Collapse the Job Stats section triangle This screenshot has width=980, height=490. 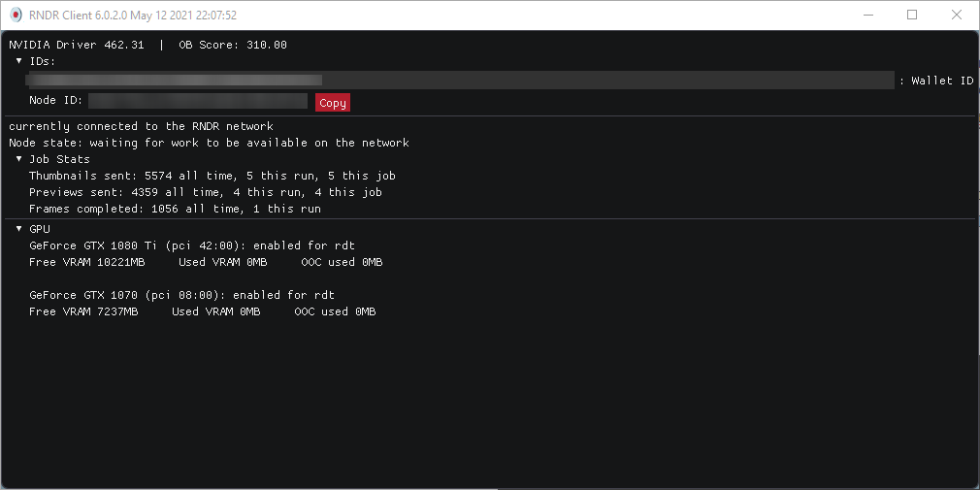[18, 159]
